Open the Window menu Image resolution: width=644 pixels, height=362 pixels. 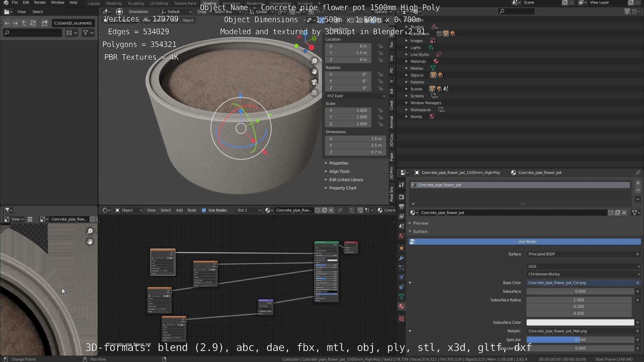(57, 2)
